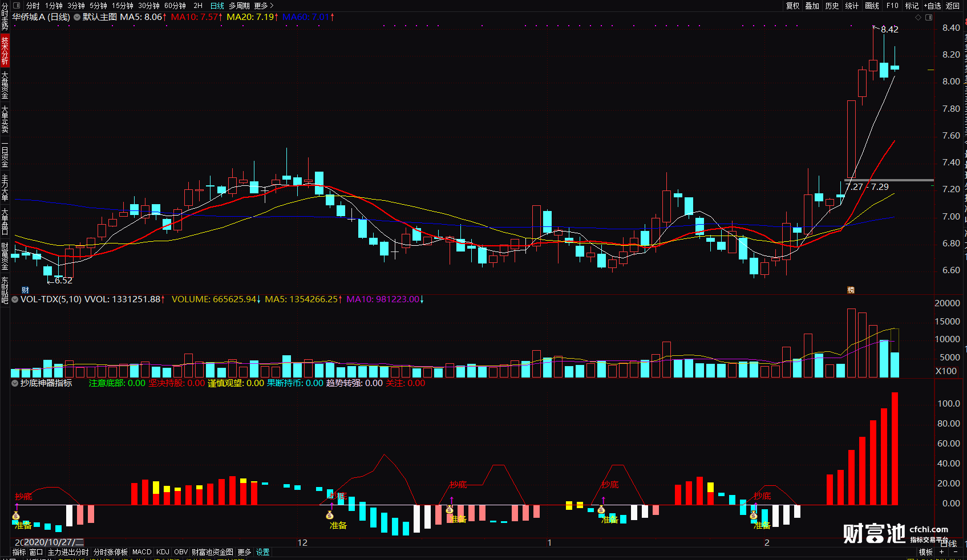The width and height of the screenshot is (967, 560).
Task: Select the 3分钟 period
Action: pos(76,6)
